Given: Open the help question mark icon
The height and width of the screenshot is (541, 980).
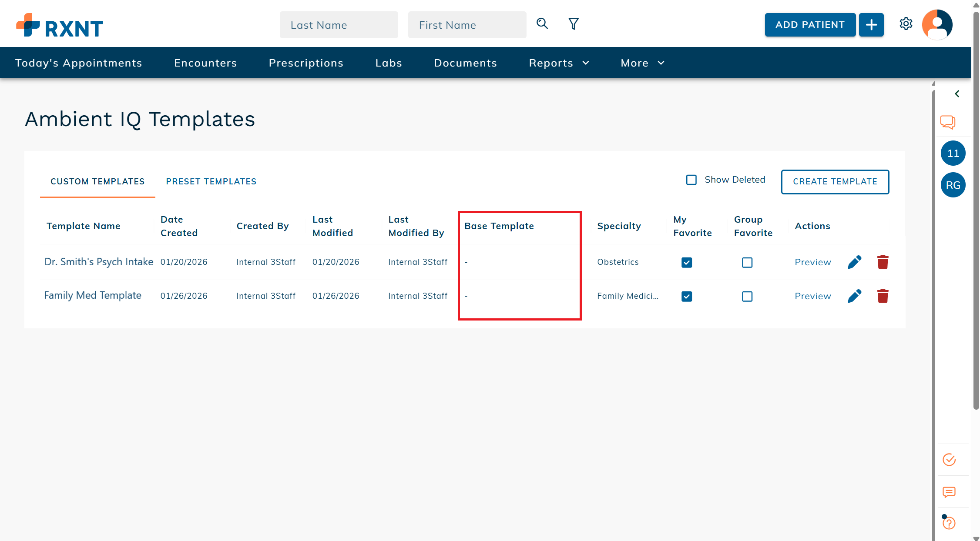Looking at the screenshot, I should pyautogui.click(x=949, y=523).
